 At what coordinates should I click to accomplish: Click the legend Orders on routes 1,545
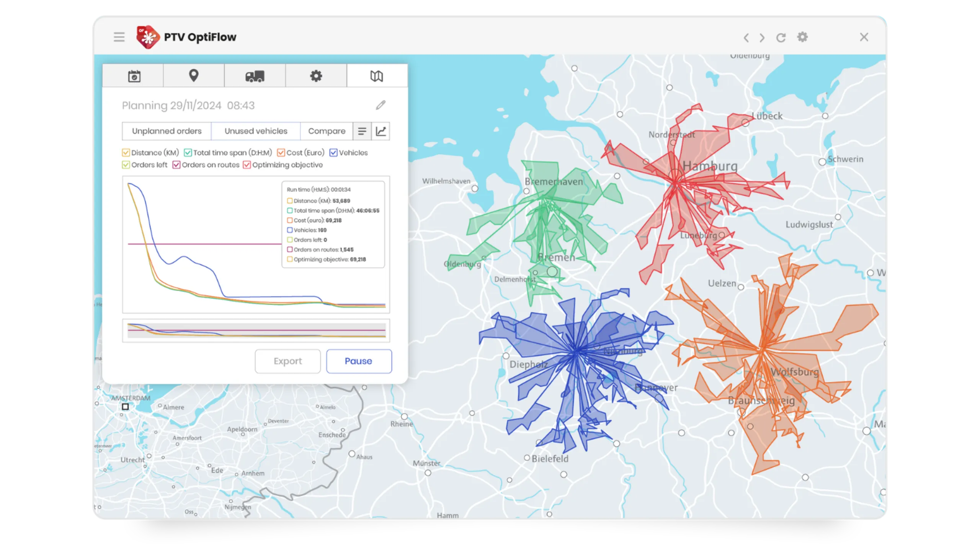point(320,250)
